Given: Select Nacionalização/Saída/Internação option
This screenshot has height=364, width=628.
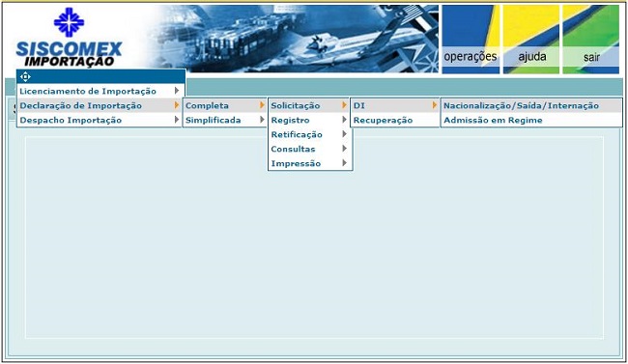Looking at the screenshot, I should [532, 105].
